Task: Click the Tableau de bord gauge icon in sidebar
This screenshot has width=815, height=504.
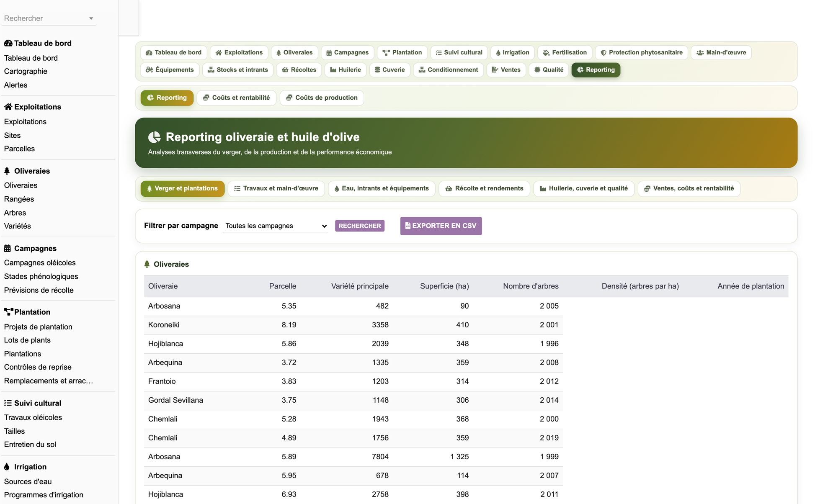Action: click(8, 43)
